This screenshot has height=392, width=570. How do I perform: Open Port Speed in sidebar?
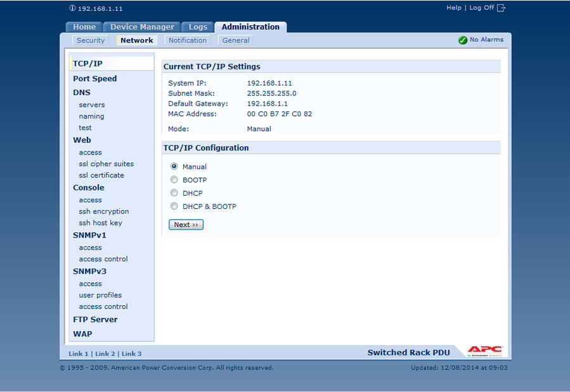[95, 79]
